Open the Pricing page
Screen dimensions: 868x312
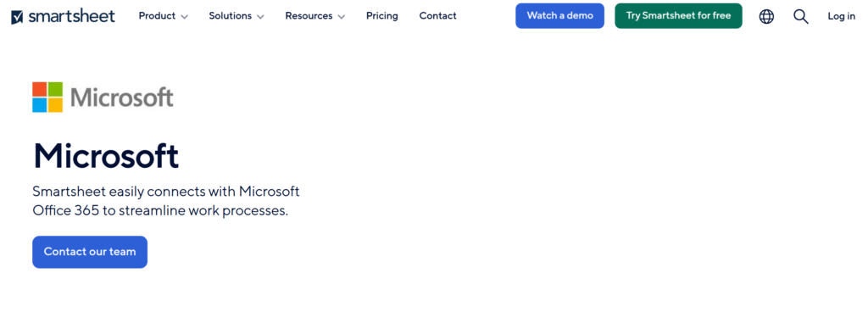382,16
